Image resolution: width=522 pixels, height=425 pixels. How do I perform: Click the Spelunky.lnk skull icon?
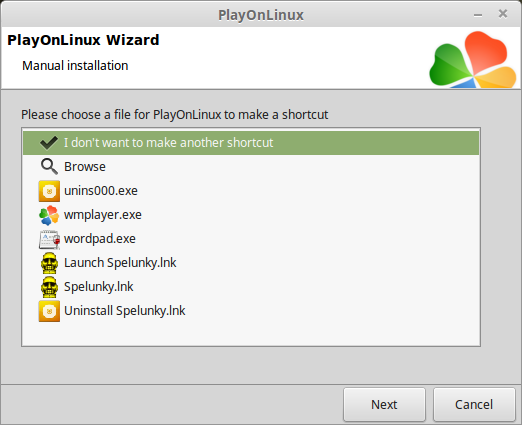click(49, 287)
